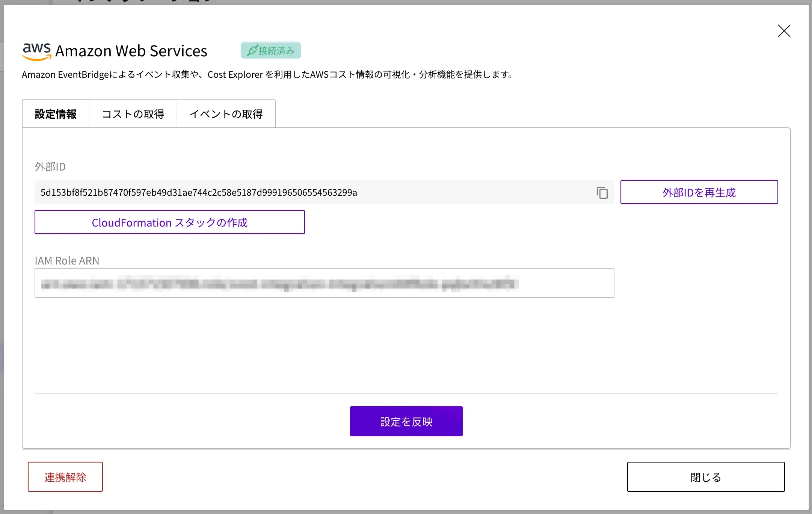Viewport: 812px width, 514px height.
Task: Click the AWS logo icon
Action: [37, 51]
